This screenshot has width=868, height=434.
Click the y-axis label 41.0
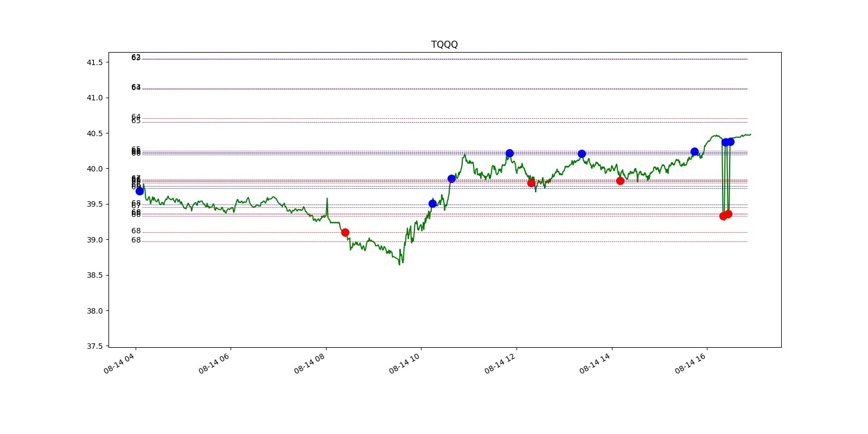[94, 98]
